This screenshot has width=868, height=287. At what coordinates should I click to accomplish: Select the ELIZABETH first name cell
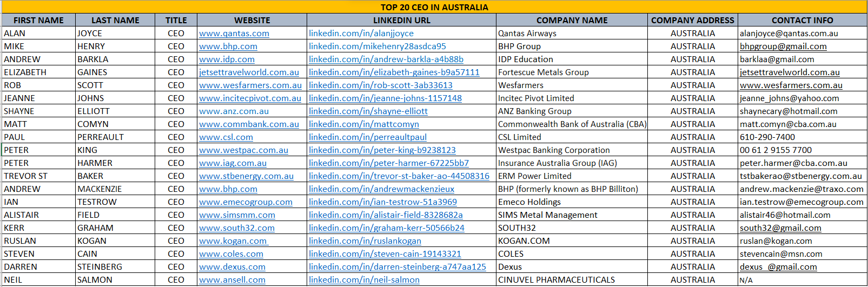[38, 72]
